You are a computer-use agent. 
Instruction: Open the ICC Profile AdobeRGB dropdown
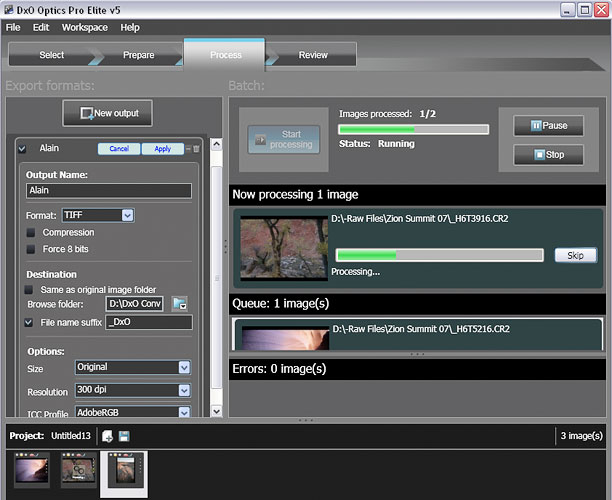(184, 412)
